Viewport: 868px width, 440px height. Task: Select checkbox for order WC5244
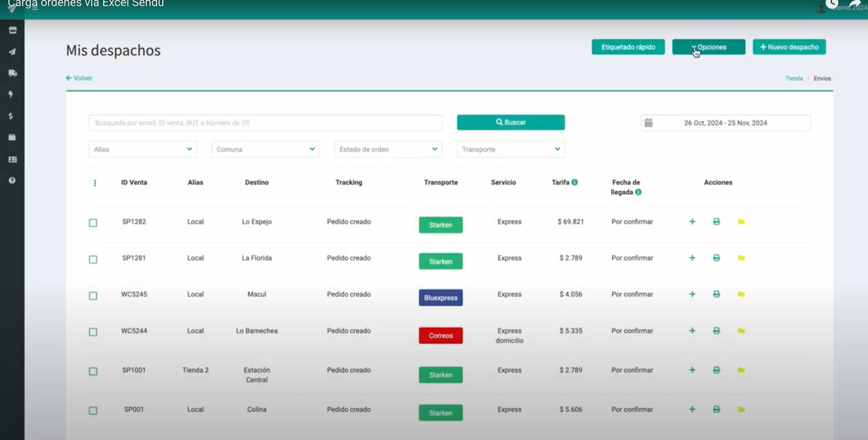93,332
